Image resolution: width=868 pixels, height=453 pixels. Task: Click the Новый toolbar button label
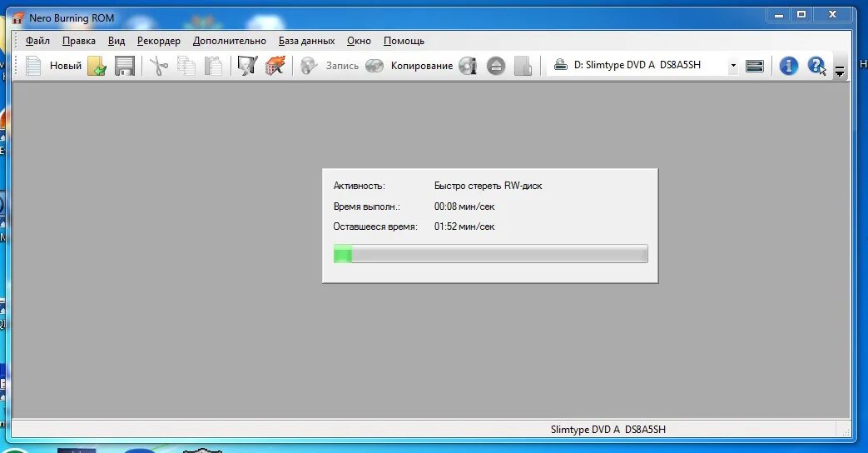(x=65, y=66)
